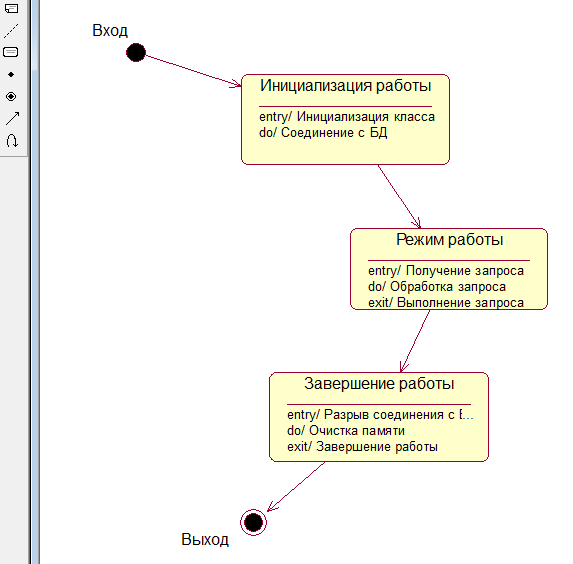Click the final state bullseye circle
Screen dimensions: 573x564
[x=253, y=522]
